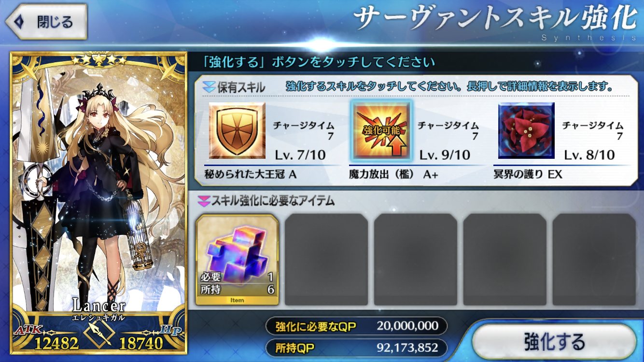The width and height of the screenshot is (644, 362).
Task: Tap the 所持QP balance field
Action: (x=356, y=348)
